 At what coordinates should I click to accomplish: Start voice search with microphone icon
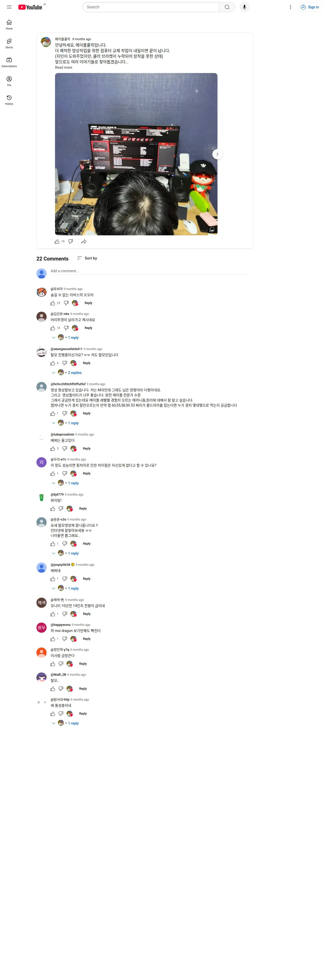[x=244, y=7]
